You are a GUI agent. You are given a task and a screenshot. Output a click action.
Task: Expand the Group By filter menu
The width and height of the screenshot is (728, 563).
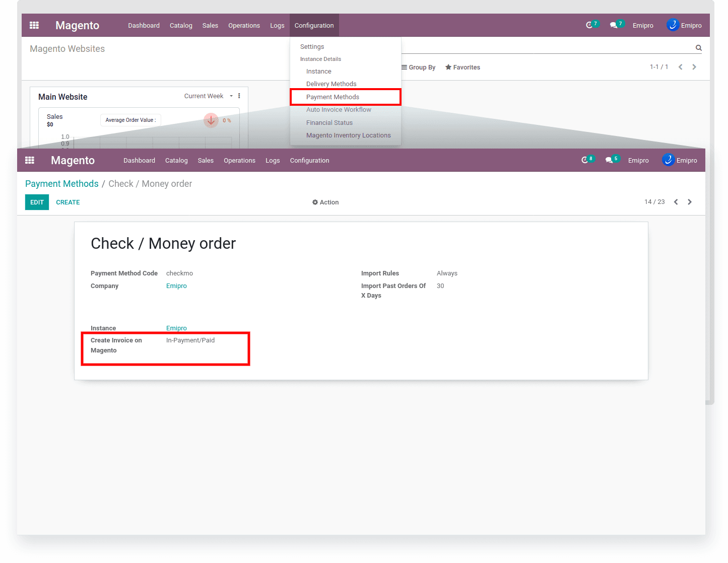[418, 67]
